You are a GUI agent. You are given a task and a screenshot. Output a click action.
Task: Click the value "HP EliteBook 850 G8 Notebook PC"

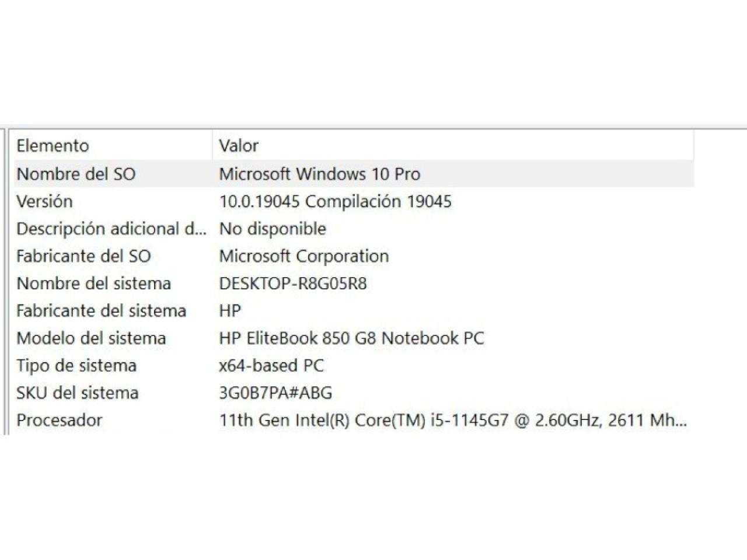tap(351, 338)
